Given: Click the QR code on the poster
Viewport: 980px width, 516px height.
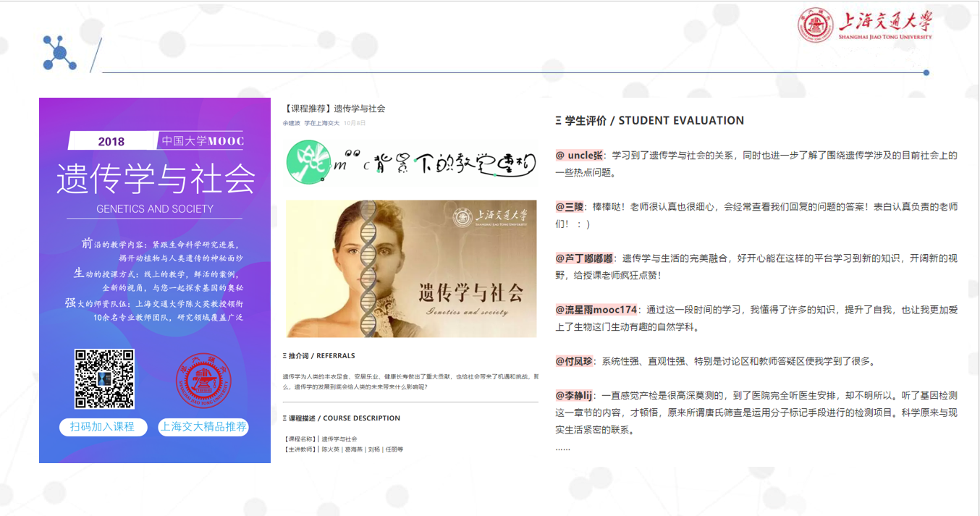Looking at the screenshot, I should point(105,378).
